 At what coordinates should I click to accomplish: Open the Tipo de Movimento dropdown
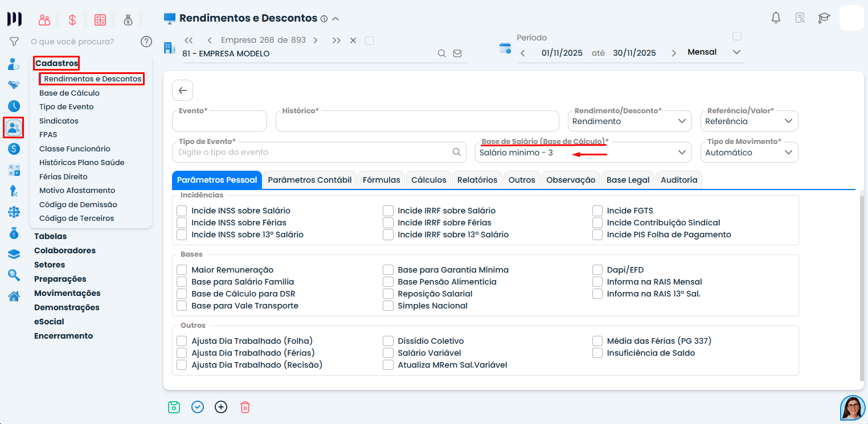pyautogui.click(x=749, y=153)
